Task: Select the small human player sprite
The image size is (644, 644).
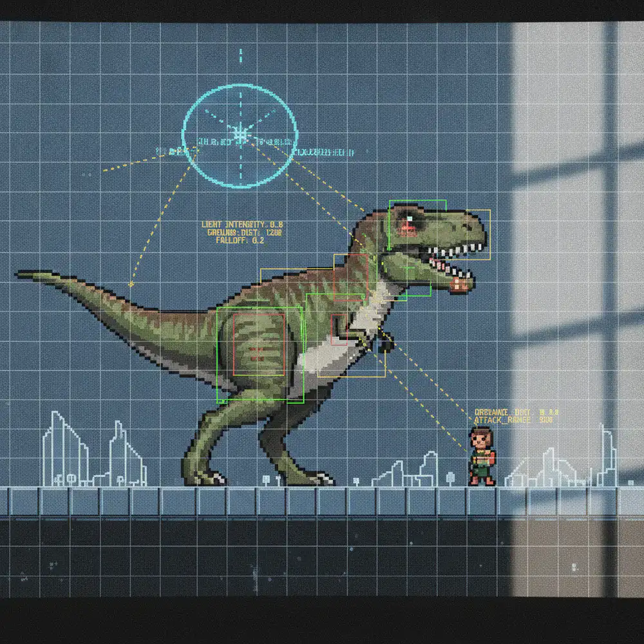Action: 482,457
